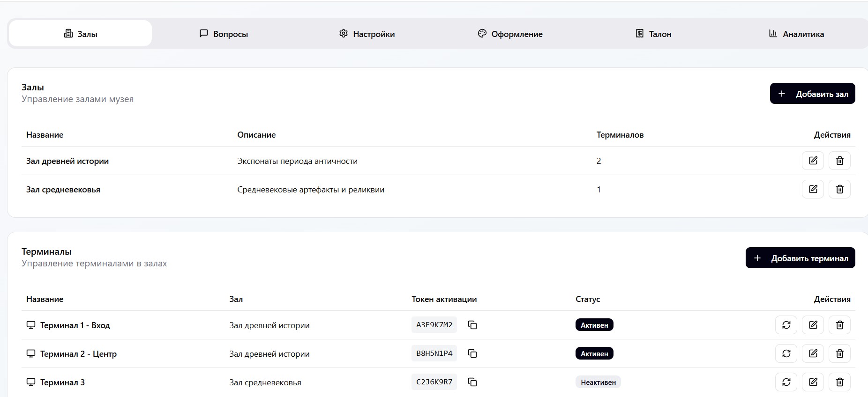Copy activation token A3F9K7M2
This screenshot has width=868, height=397.
pyautogui.click(x=472, y=325)
